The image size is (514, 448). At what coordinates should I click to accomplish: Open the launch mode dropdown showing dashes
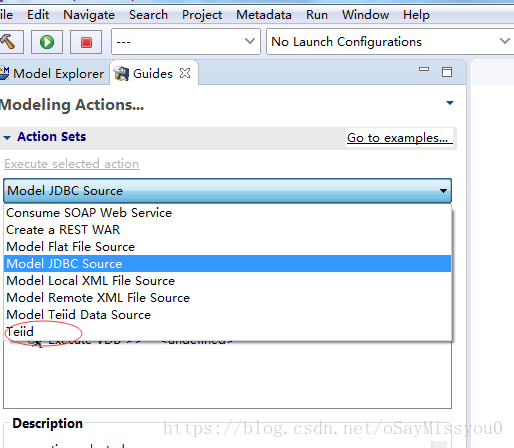[186, 42]
